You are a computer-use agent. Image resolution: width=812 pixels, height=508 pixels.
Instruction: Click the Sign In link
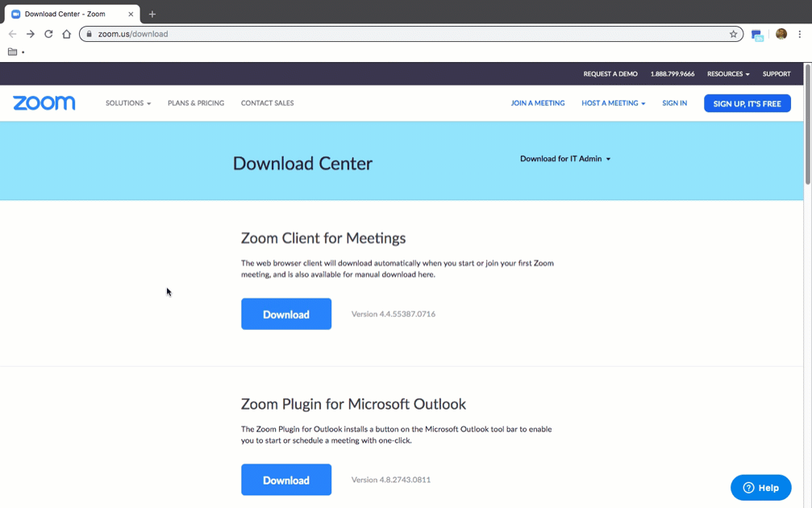point(674,103)
